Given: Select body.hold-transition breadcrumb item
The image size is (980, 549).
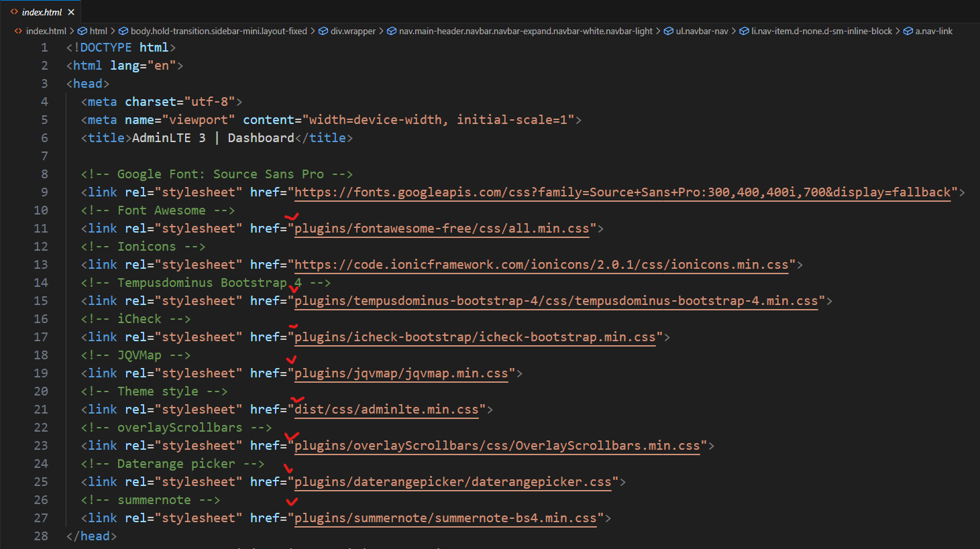Looking at the screenshot, I should pyautogui.click(x=219, y=31).
